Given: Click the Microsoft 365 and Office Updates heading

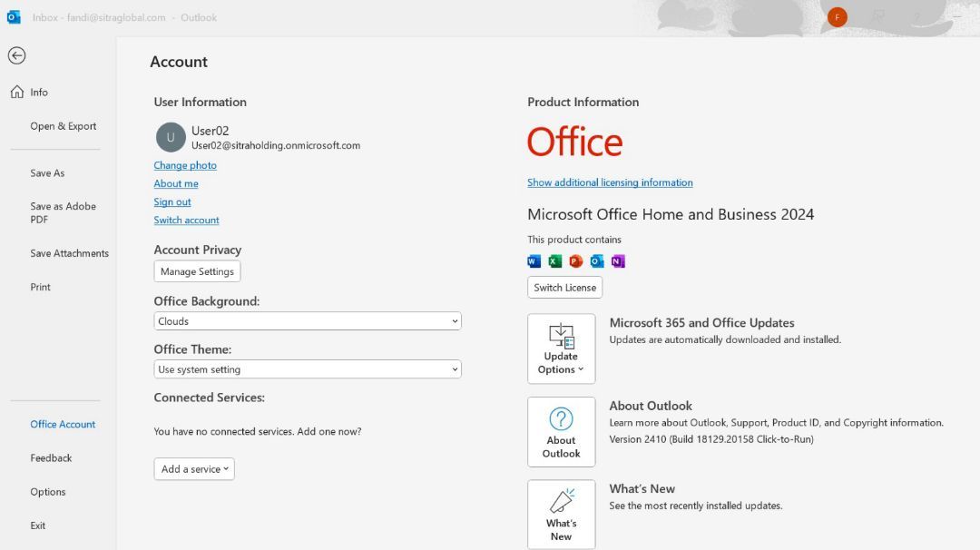Looking at the screenshot, I should point(701,323).
